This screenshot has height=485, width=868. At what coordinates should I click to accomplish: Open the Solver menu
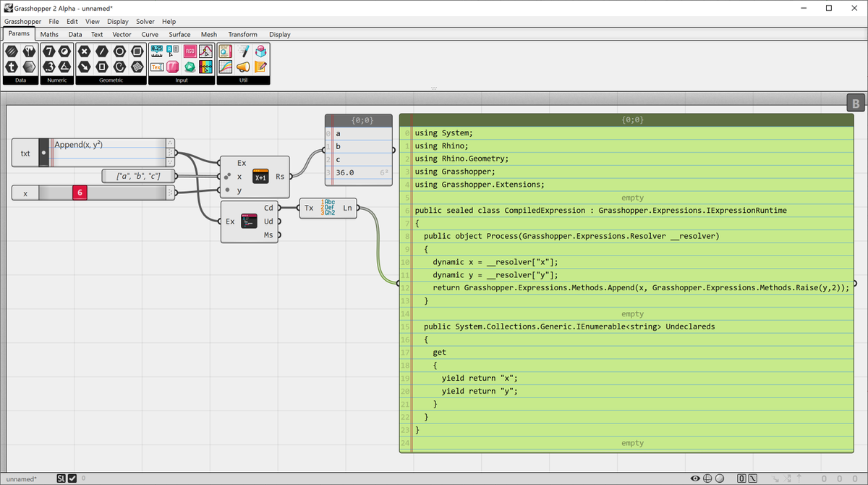pyautogui.click(x=145, y=22)
